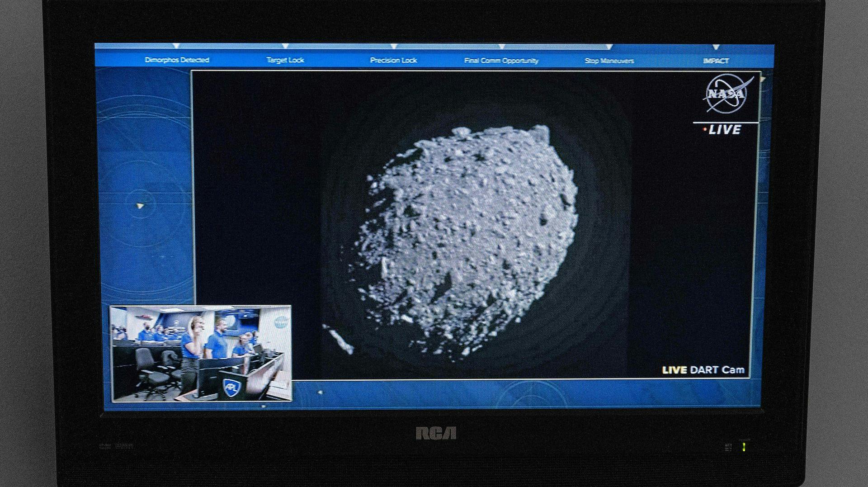The image size is (868, 487).
Task: Select the Dimorphos Detected milestone label
Action: (177, 60)
